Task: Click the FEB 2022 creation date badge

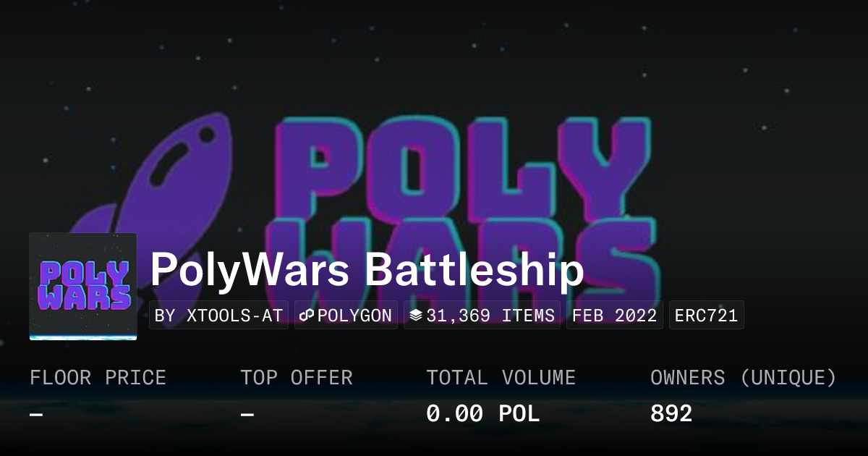Action: 614,316
